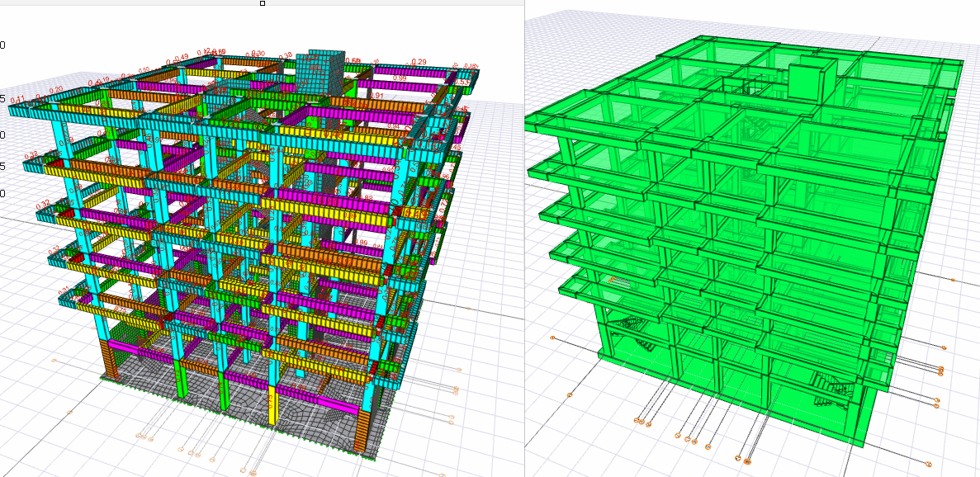Image resolution: width=980 pixels, height=477 pixels.
Task: Click the isolated upper-right orange grid marker in right view
Action: pyautogui.click(x=953, y=280)
